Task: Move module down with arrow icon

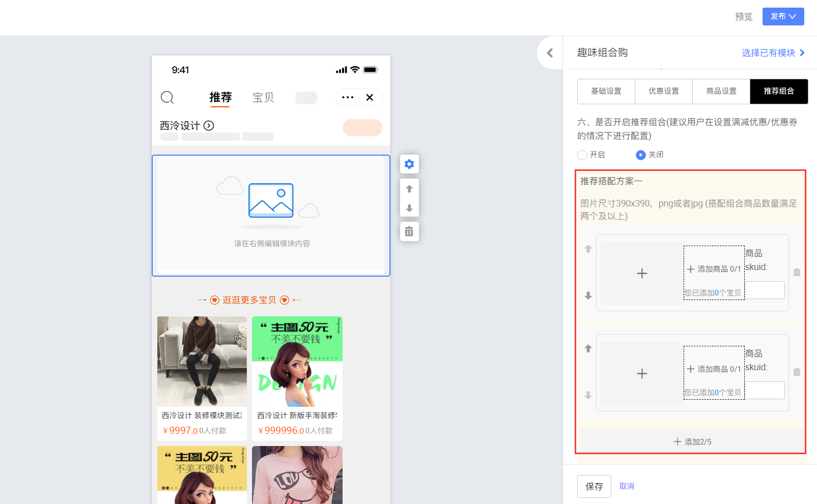Action: click(x=409, y=208)
